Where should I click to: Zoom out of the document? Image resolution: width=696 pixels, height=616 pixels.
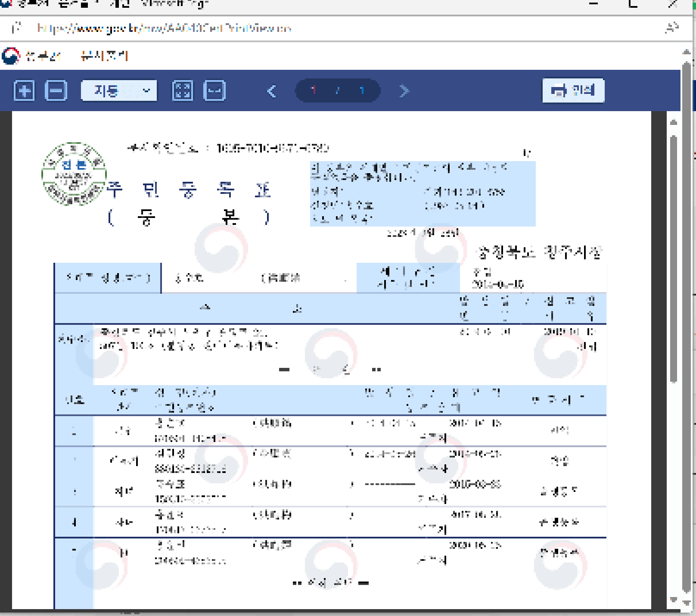pyautogui.click(x=55, y=90)
